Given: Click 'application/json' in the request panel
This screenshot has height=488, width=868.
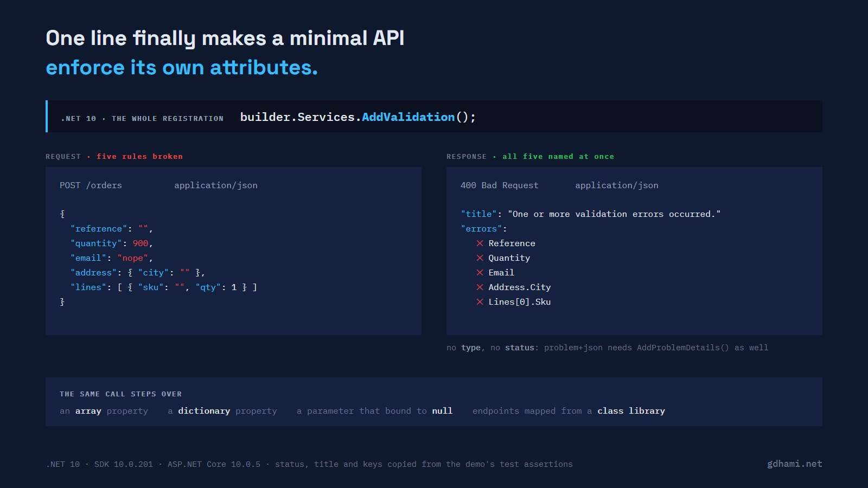Looking at the screenshot, I should [x=216, y=185].
